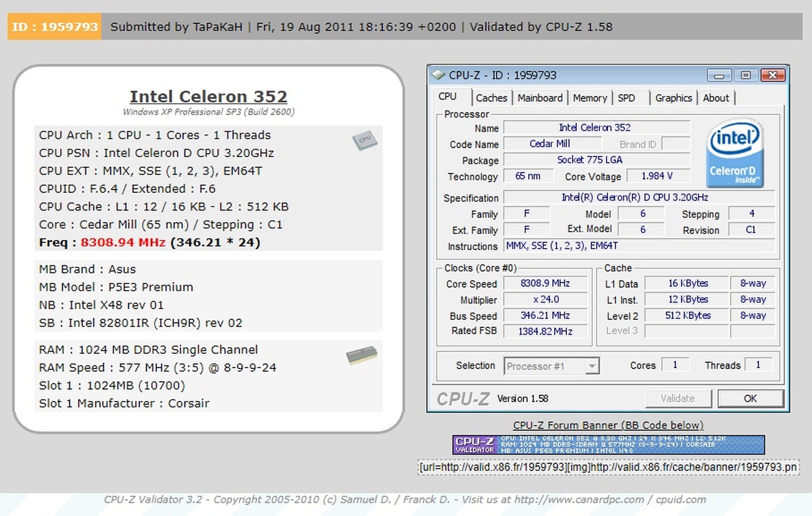This screenshot has height=516, width=812.
Task: Click the text 'MB Model : P5E3 Premium'
Action: coord(116,287)
